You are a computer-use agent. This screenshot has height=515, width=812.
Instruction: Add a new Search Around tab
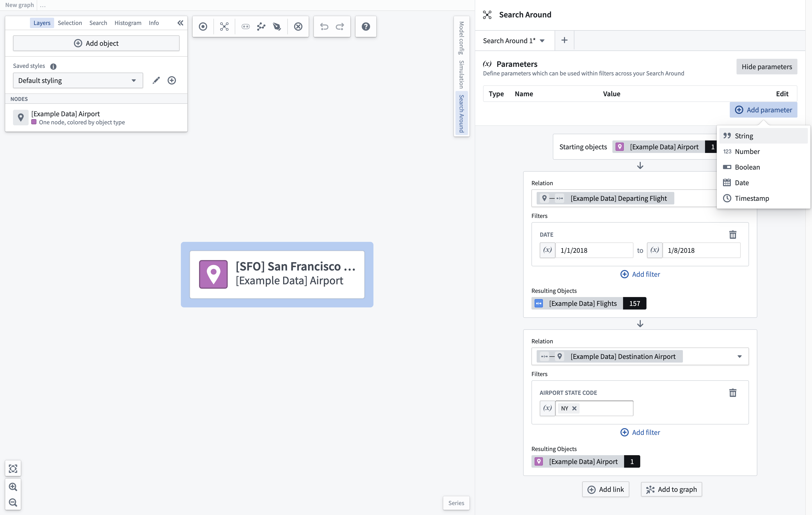[x=564, y=40]
